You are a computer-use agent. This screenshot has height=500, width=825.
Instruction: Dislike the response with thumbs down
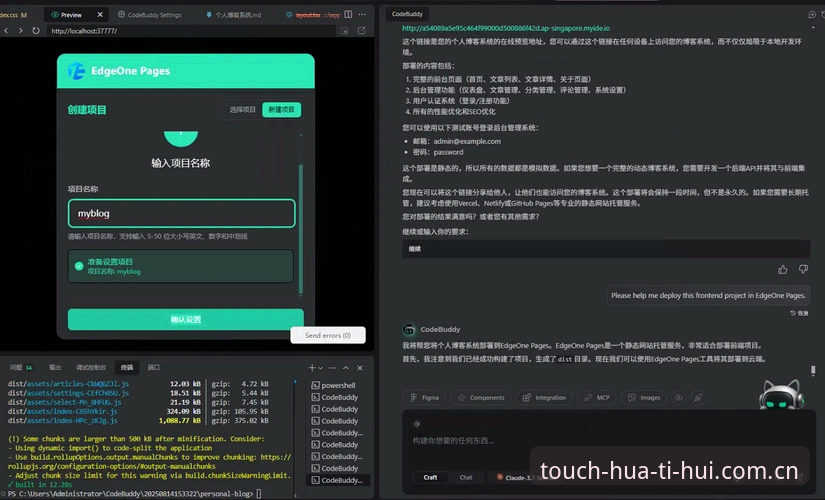[x=803, y=269]
